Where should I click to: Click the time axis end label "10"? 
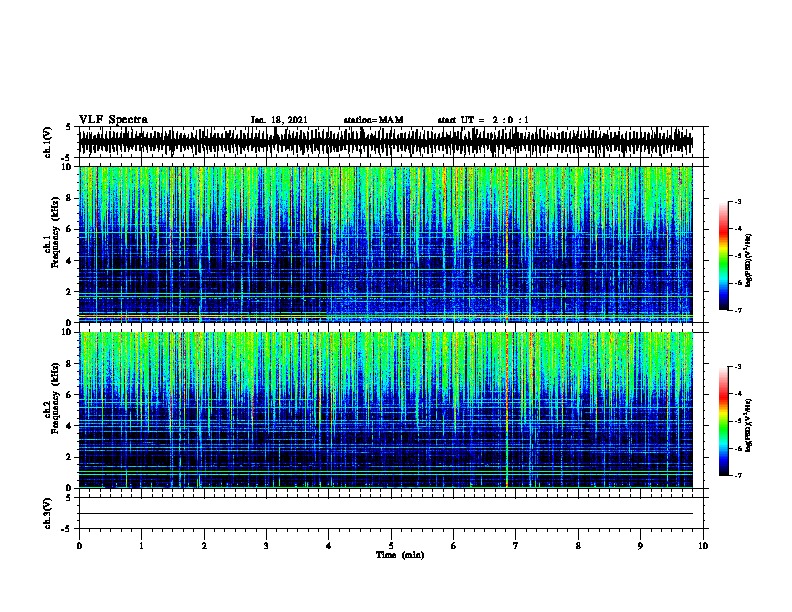coord(703,546)
